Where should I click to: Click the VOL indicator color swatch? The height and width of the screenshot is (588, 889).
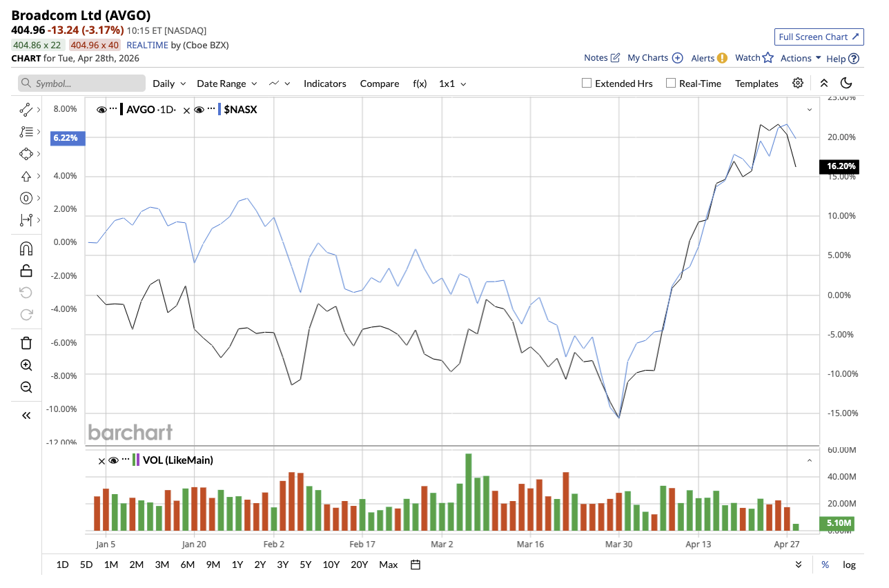pyautogui.click(x=136, y=460)
